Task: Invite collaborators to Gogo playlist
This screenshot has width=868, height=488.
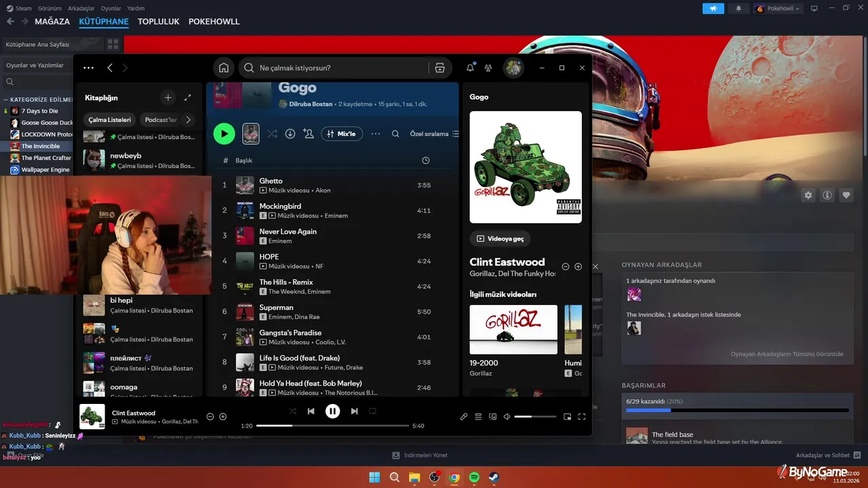Action: point(309,134)
